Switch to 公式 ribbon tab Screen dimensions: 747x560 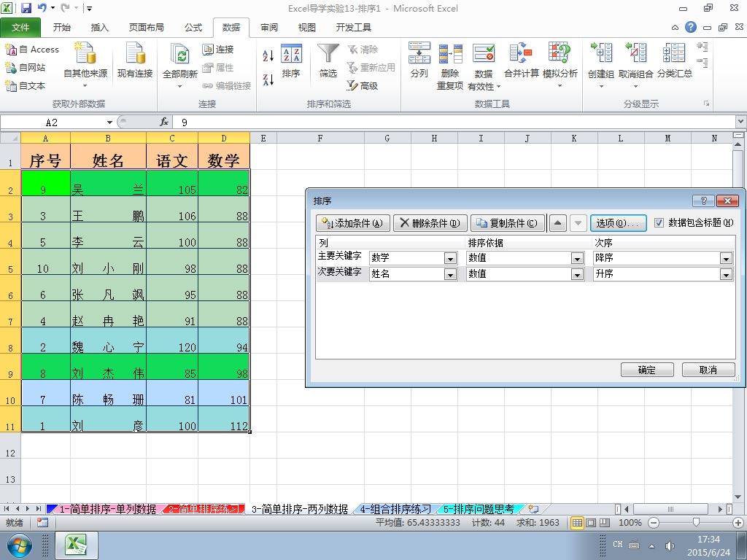pos(193,28)
